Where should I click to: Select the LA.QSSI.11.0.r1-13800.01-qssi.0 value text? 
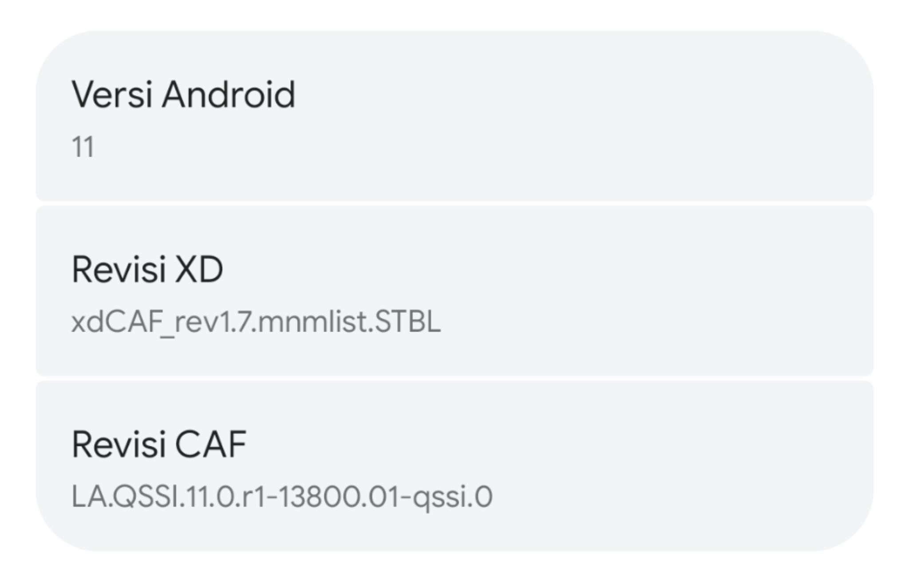click(282, 497)
